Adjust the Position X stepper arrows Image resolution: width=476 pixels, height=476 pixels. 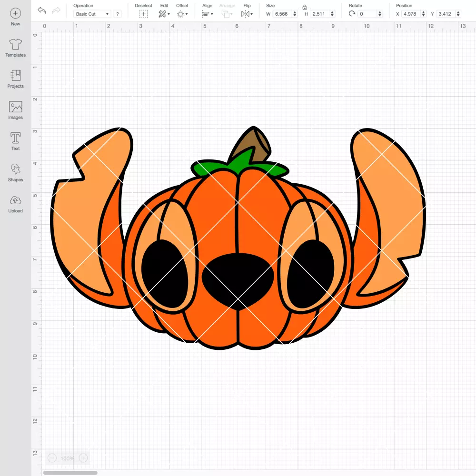tap(423, 14)
